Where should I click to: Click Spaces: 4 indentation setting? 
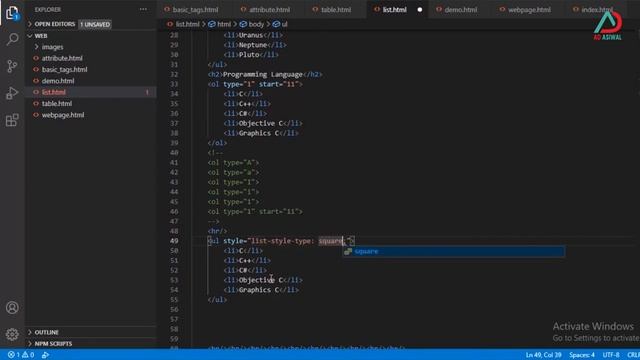[x=582, y=355]
